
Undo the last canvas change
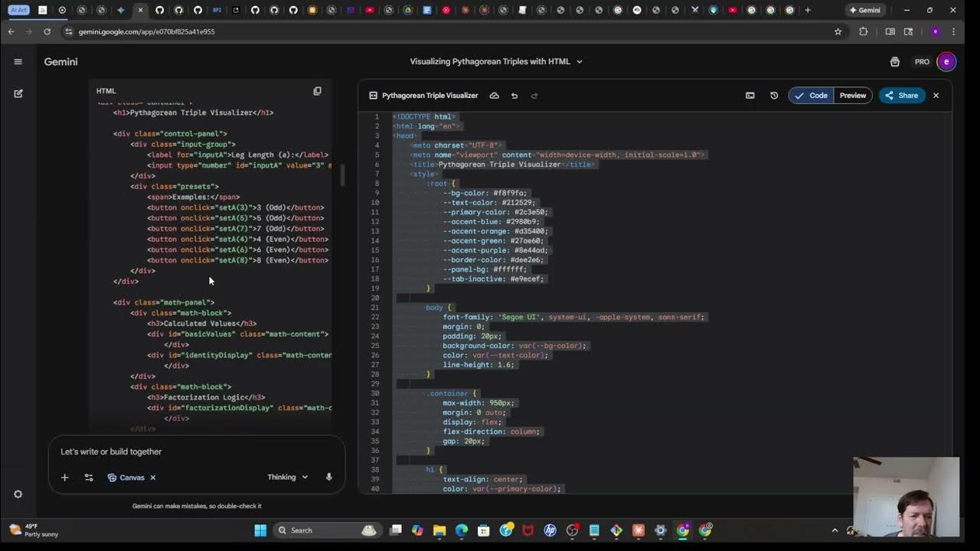pyautogui.click(x=514, y=95)
